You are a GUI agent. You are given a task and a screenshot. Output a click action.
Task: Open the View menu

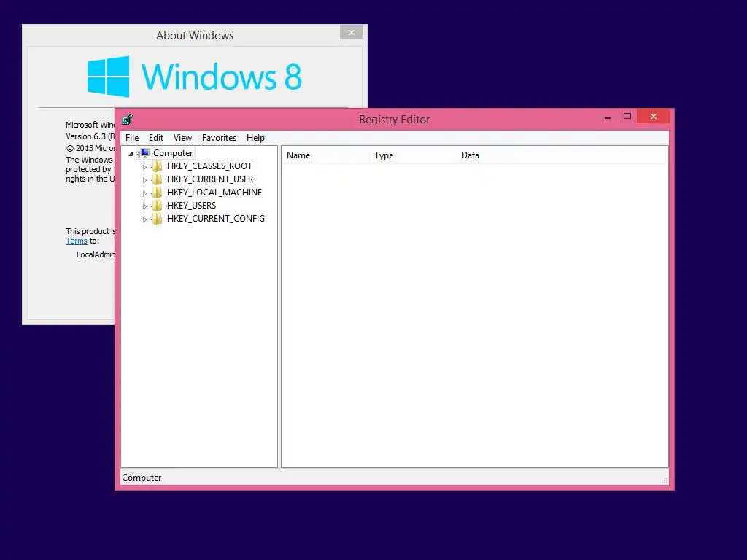click(182, 138)
